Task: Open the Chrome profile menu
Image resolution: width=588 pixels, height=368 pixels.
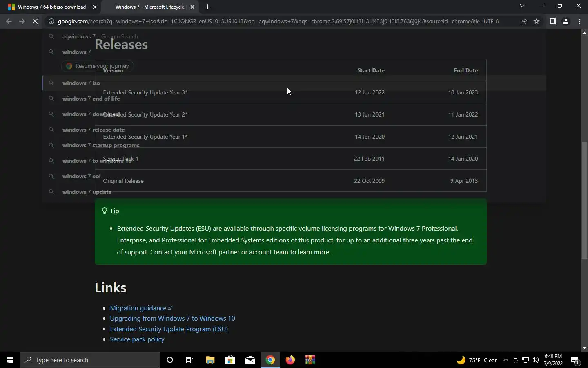Action: [x=566, y=21]
